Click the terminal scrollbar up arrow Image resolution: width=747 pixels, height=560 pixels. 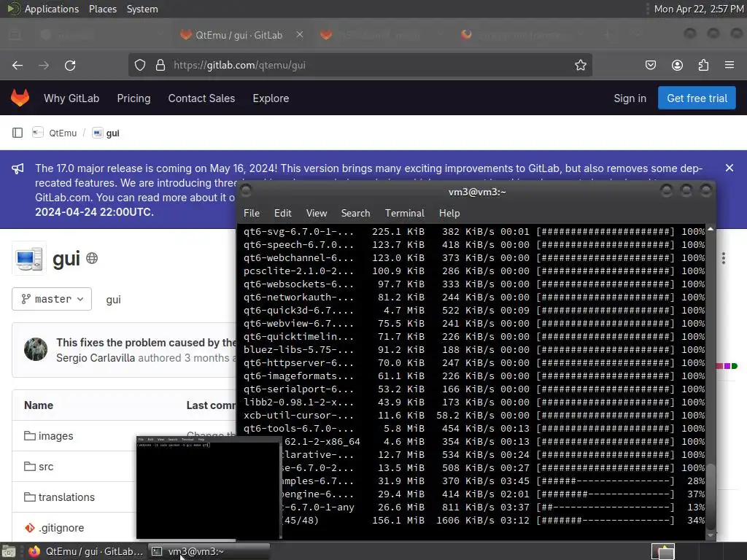711,229
